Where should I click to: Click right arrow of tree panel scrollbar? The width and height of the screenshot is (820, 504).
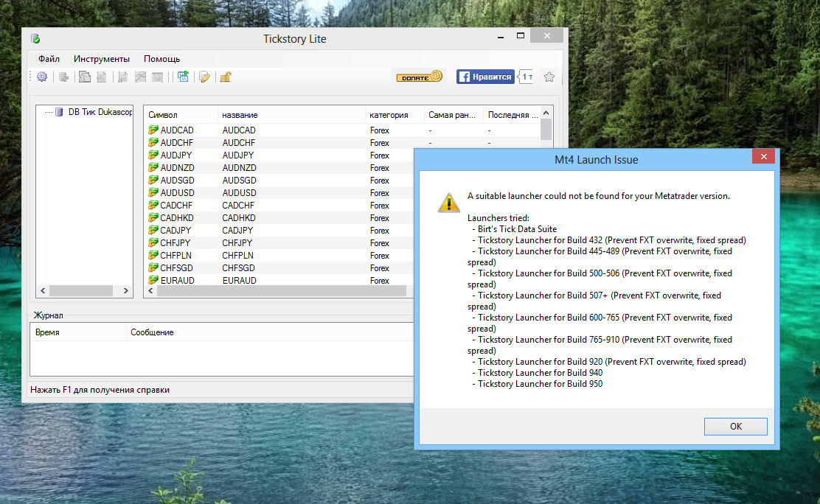[125, 291]
